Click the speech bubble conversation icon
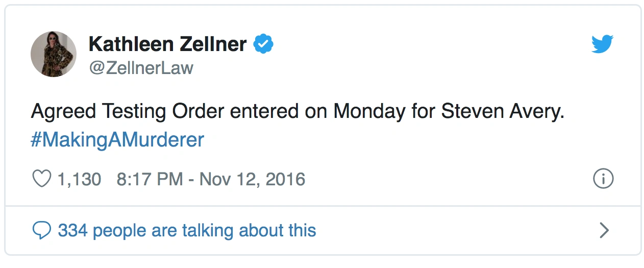 point(41,230)
